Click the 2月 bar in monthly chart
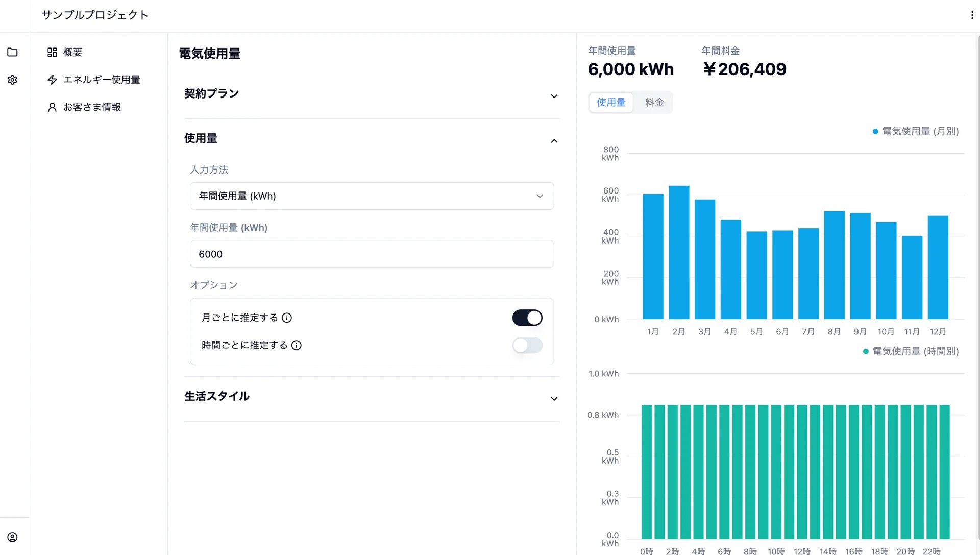The image size is (980, 555). [x=679, y=252]
